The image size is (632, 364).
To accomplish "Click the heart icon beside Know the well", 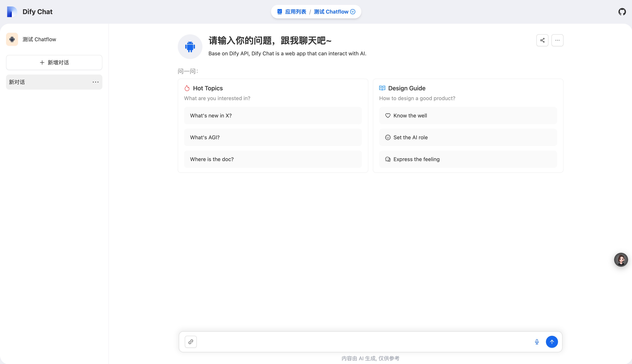I will tap(388, 116).
